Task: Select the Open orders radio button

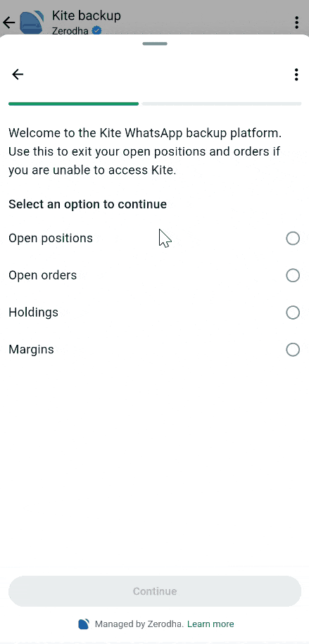Action: [293, 275]
